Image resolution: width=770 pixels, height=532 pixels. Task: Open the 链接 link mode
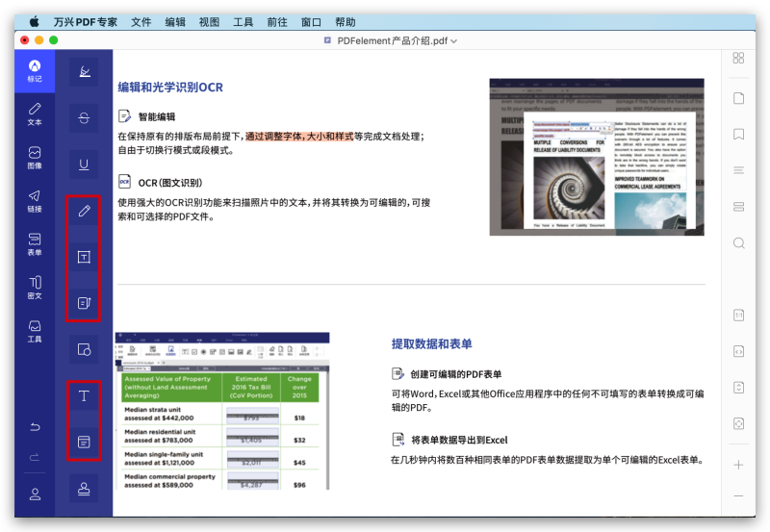[35, 201]
